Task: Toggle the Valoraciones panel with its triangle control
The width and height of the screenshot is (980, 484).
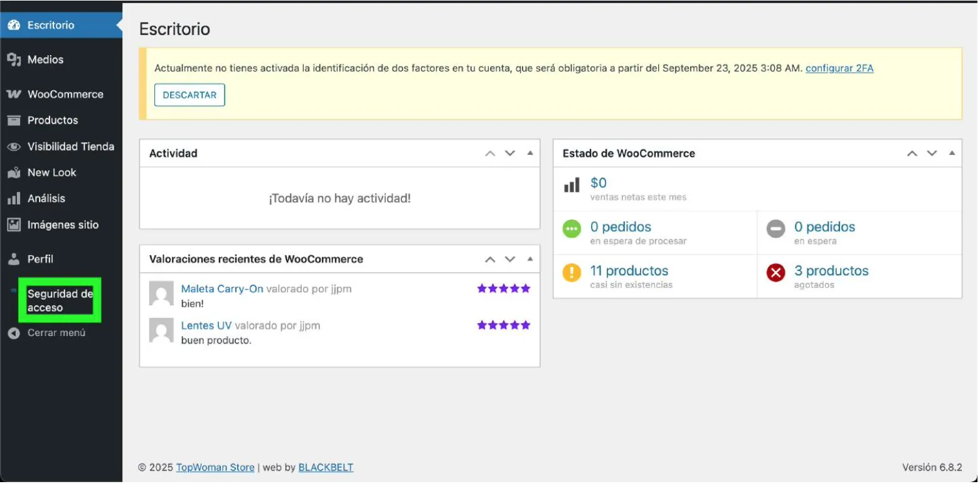Action: [x=529, y=259]
